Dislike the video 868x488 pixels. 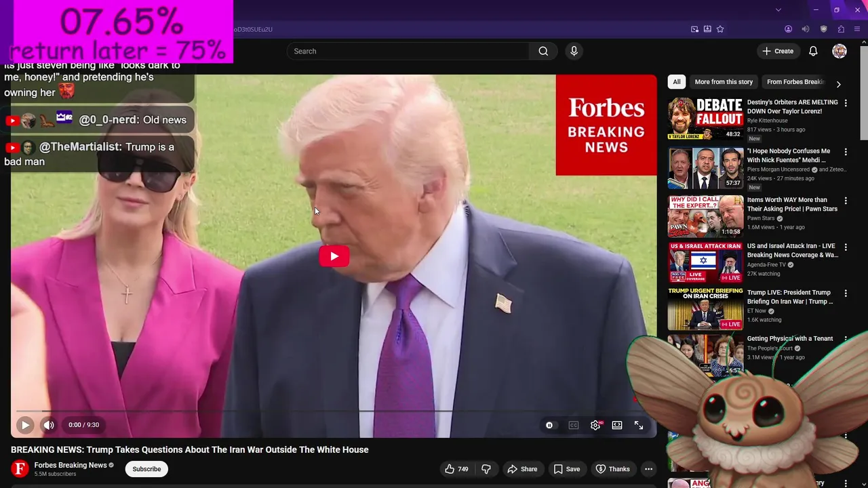(486, 469)
